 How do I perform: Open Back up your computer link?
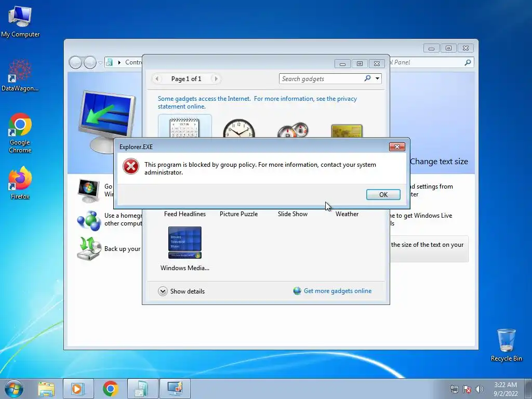point(123,249)
